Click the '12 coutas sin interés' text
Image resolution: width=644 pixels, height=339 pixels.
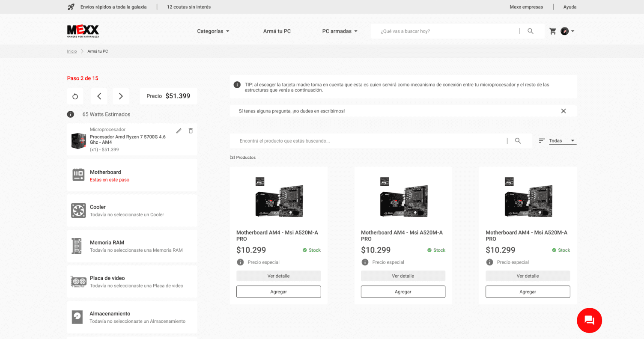tap(189, 7)
